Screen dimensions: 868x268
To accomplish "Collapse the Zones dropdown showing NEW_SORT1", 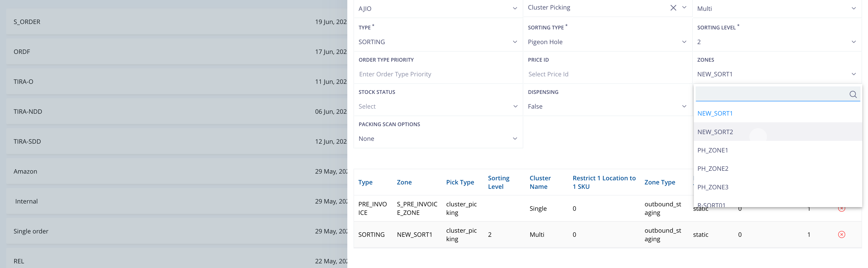I will (777, 74).
